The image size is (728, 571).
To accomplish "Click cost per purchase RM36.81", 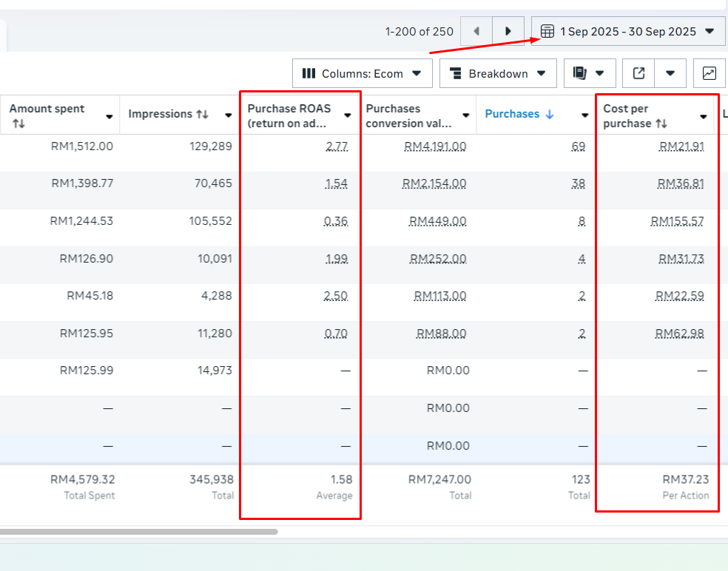I will pos(681,184).
